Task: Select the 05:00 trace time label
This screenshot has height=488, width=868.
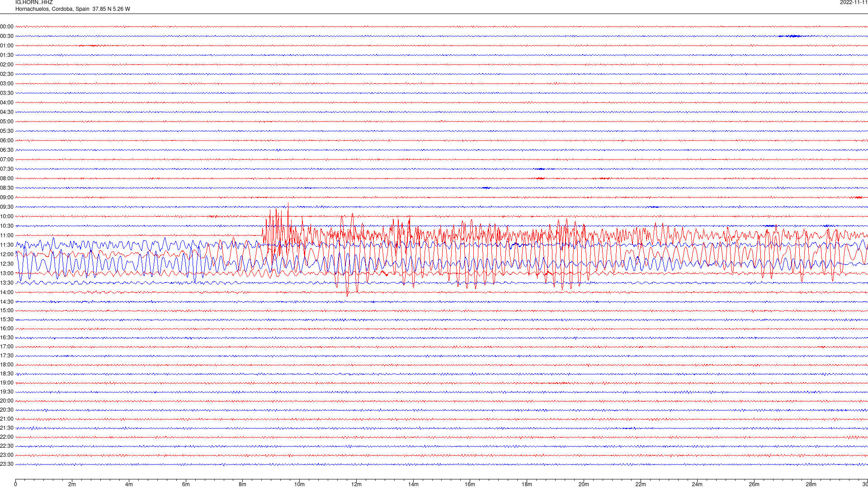Action: tap(7, 122)
